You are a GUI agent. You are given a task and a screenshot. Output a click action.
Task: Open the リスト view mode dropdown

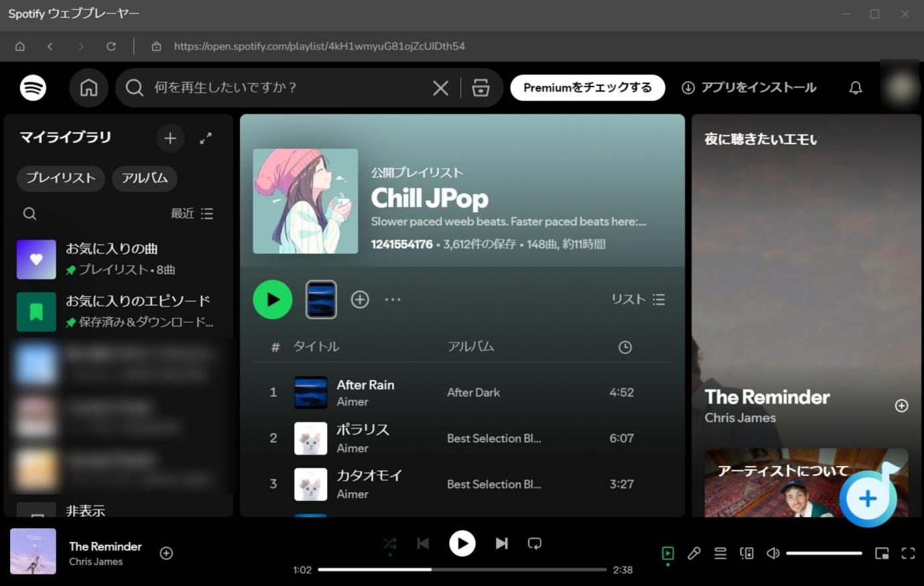tap(638, 299)
